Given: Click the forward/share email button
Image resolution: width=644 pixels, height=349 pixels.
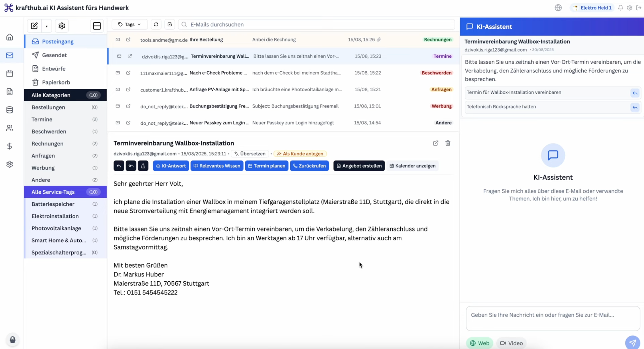Looking at the screenshot, I should coord(143,166).
